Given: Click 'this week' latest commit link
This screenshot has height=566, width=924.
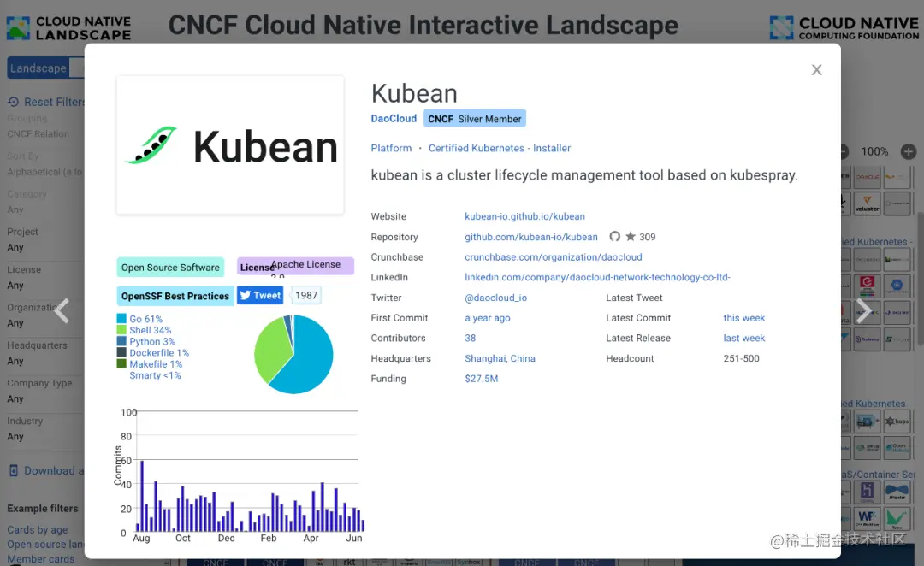Looking at the screenshot, I should [x=743, y=318].
